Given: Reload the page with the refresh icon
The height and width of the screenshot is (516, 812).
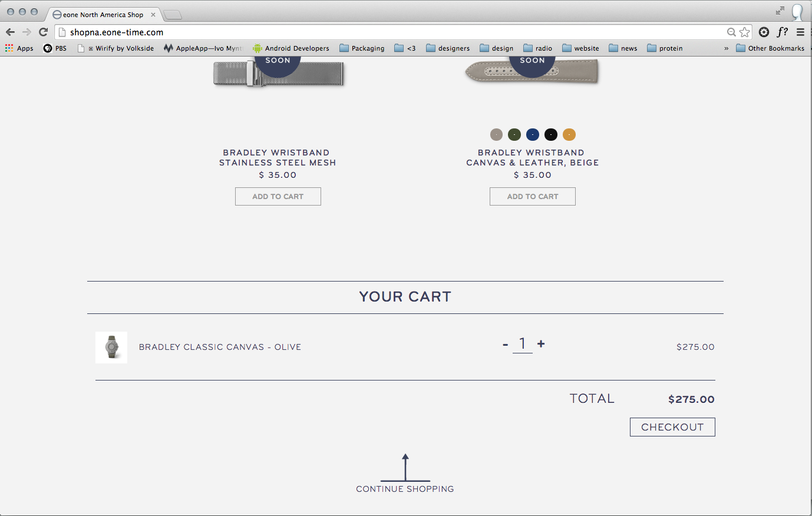Looking at the screenshot, I should [43, 32].
